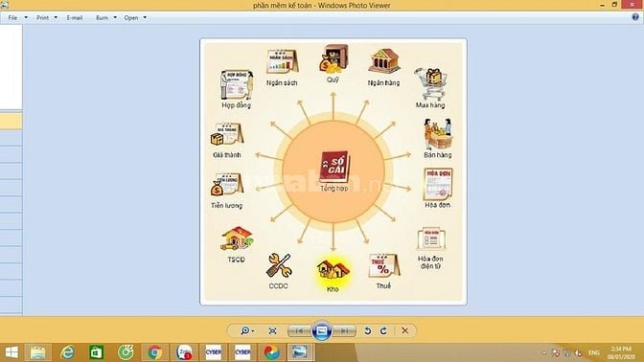Open the Print menu

43,17
